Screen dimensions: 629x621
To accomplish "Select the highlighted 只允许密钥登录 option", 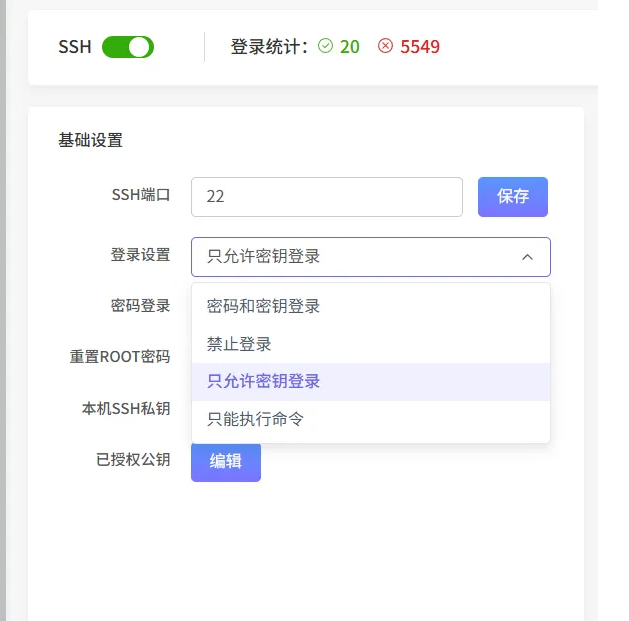I will [264, 382].
